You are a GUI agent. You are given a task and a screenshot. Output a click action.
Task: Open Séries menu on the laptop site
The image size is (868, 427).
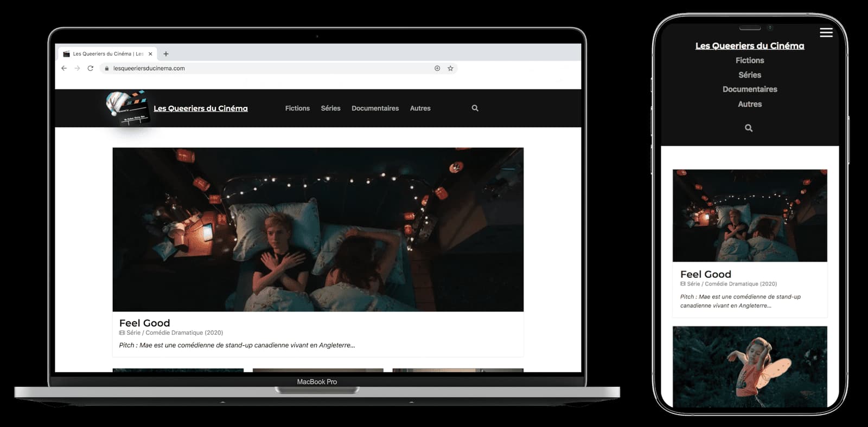[x=330, y=108]
